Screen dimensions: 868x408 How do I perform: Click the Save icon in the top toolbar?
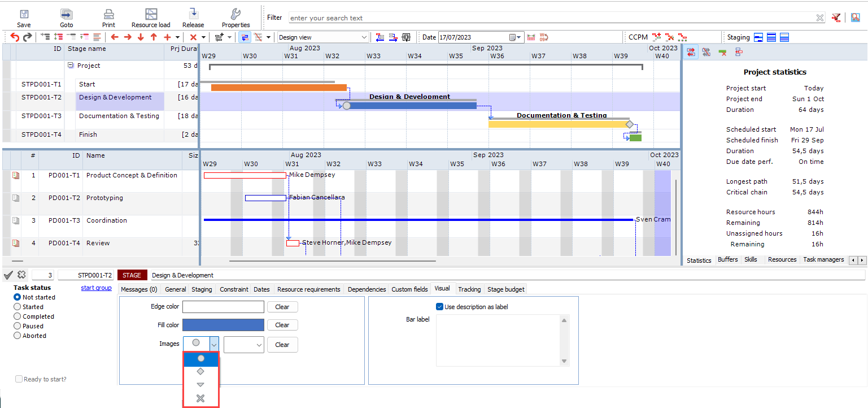24,14
